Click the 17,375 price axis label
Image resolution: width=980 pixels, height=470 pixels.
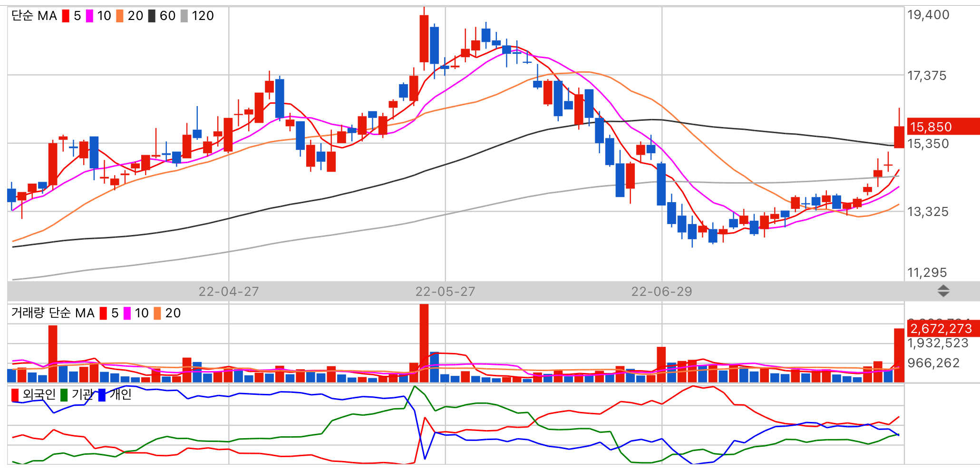[927, 76]
